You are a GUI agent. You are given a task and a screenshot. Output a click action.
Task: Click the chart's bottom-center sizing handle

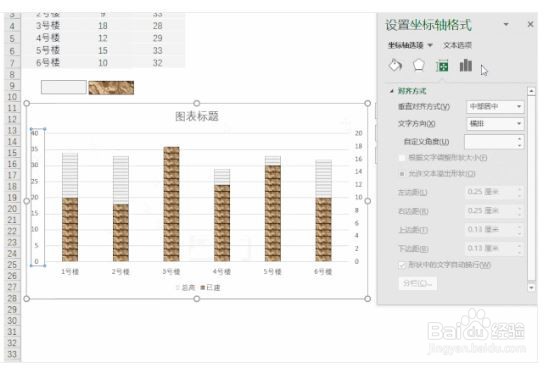pos(197,299)
